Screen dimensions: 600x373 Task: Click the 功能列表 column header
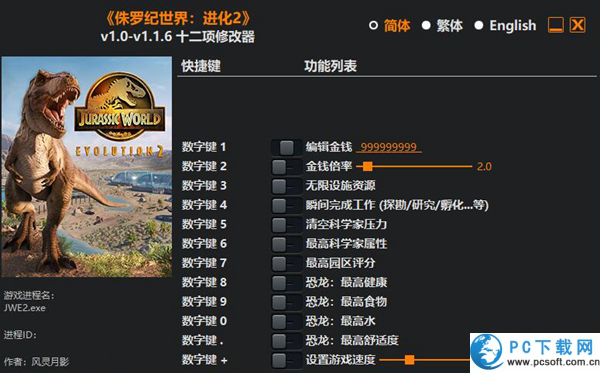tap(331, 66)
